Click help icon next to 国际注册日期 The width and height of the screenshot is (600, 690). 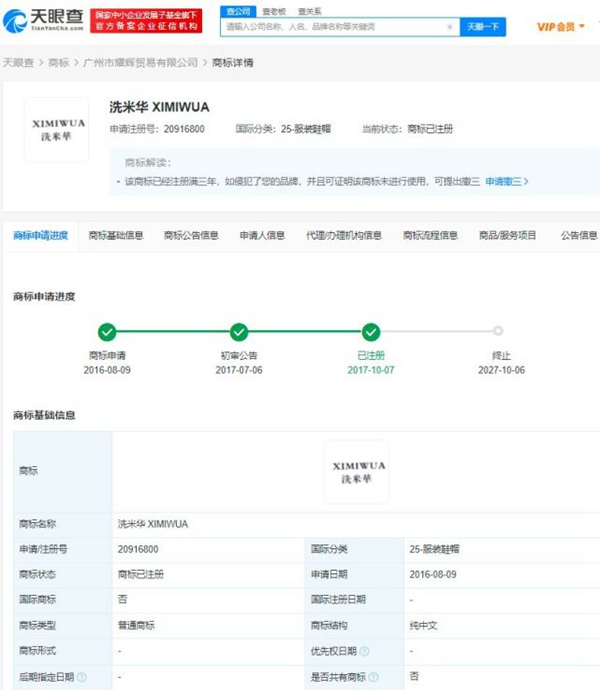click(x=372, y=600)
